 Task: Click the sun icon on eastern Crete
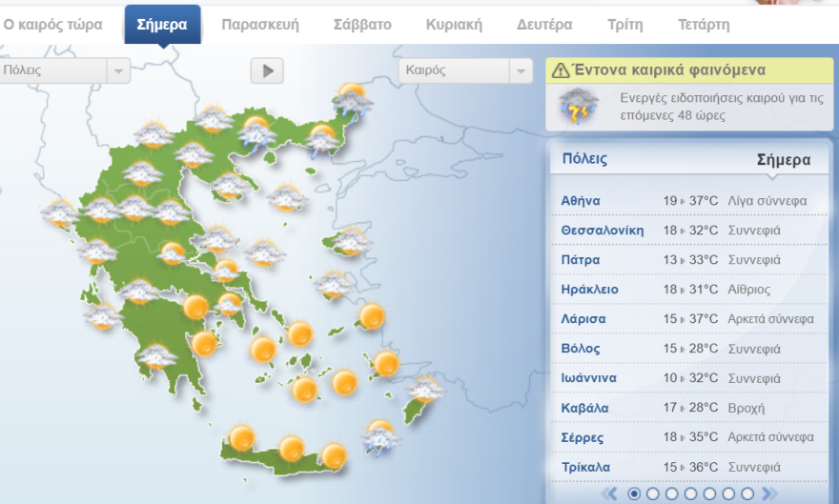coord(334,455)
